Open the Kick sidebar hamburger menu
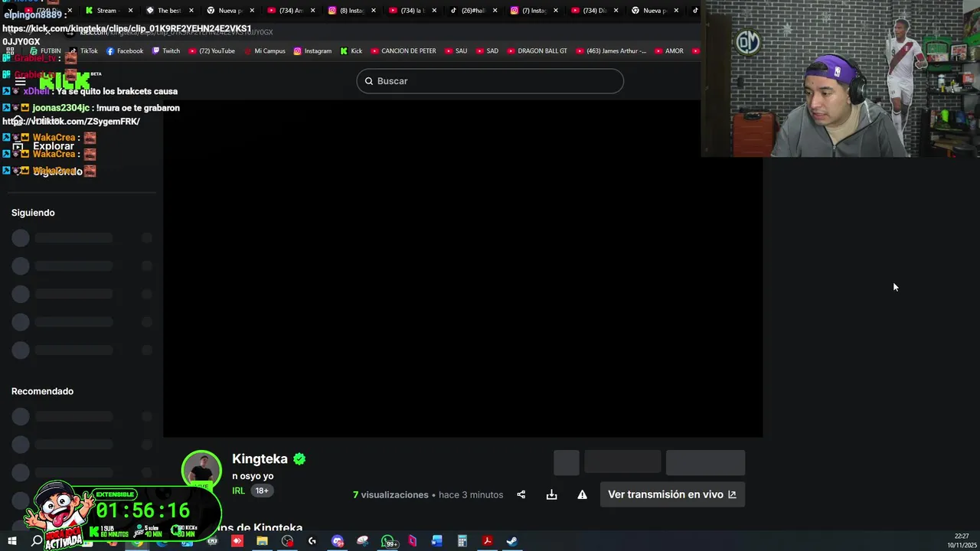 point(21,81)
